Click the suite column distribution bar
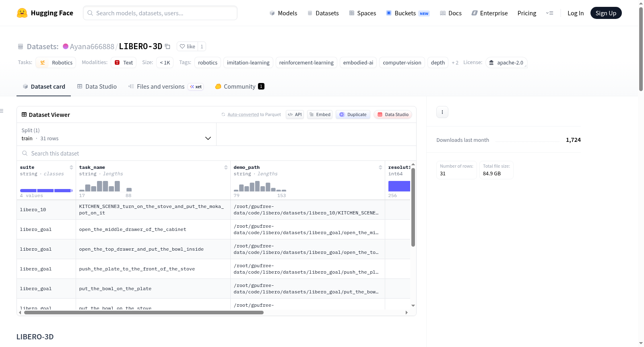644x347 pixels. [x=46, y=191]
